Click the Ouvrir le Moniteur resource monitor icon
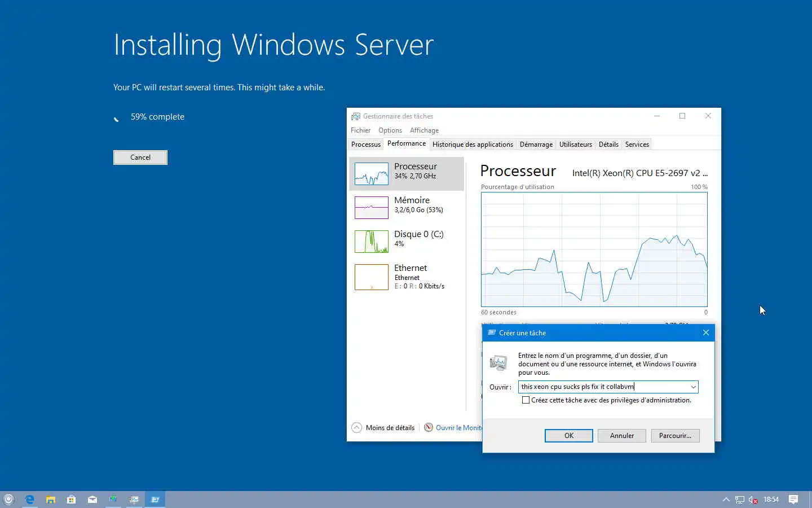The height and width of the screenshot is (508, 812). pos(429,427)
